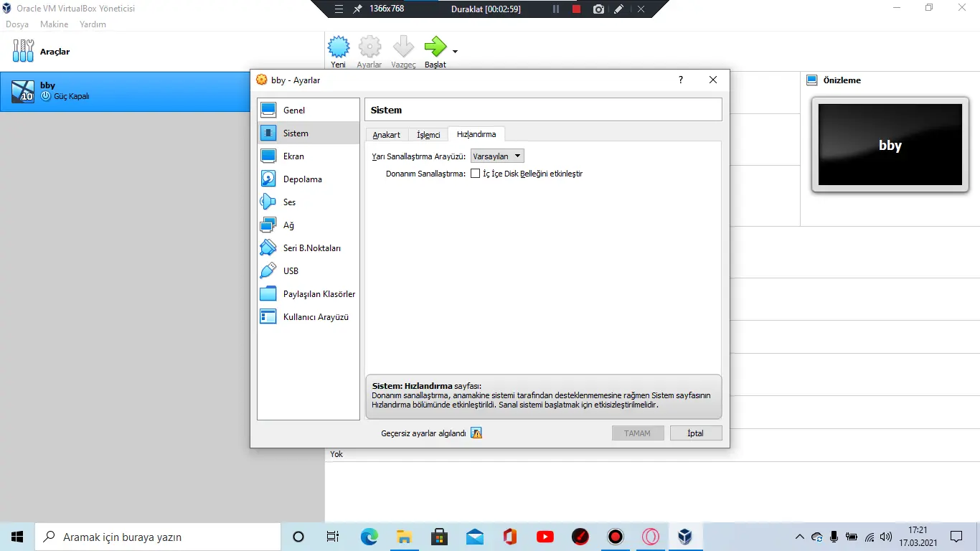Viewport: 980px width, 551px height.
Task: Switch to the Hızlandırma tab
Action: [476, 134]
